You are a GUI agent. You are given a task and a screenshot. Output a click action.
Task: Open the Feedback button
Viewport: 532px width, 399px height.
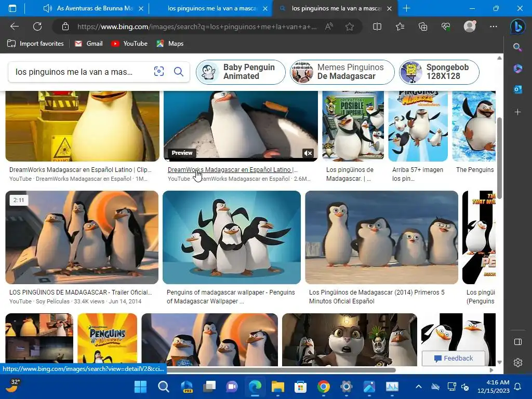(x=453, y=358)
